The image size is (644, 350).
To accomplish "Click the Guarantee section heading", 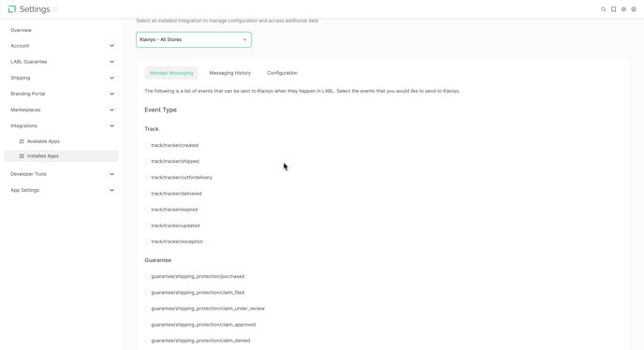I will pos(157,260).
